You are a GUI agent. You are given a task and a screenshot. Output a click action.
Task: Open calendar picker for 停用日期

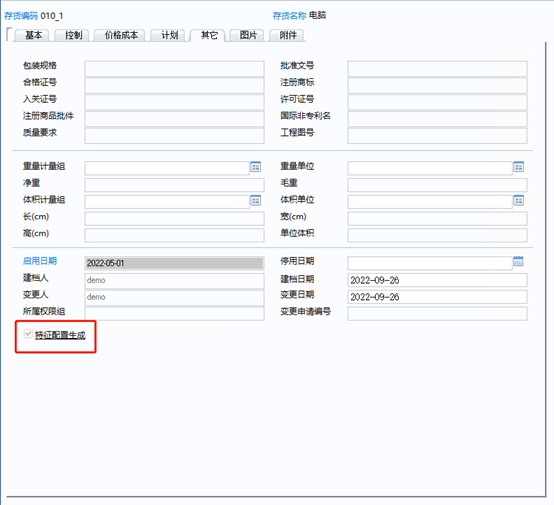point(518,262)
